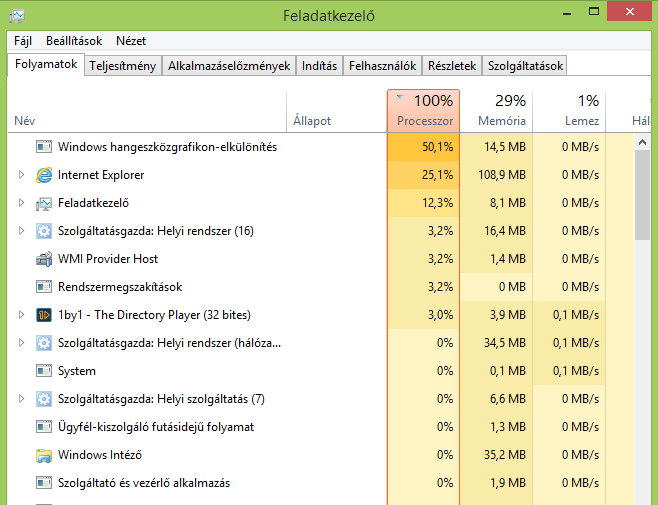658x505 pixels.
Task: Click the Task Manager icon in title bar
Action: pos(17,16)
